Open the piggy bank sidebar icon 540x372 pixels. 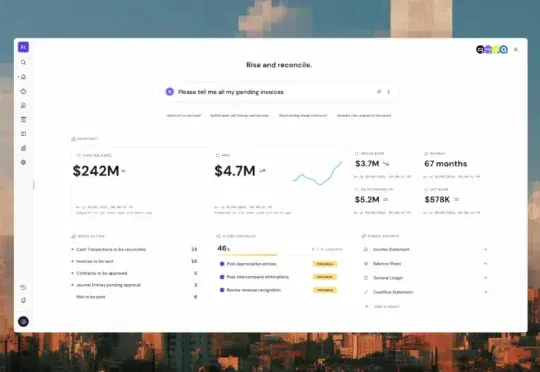pos(23,91)
